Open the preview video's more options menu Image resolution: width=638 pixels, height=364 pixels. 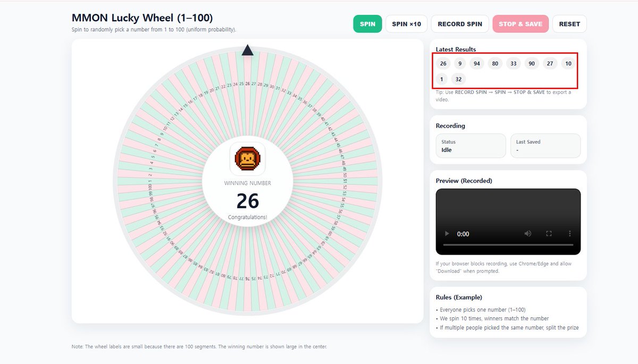click(x=570, y=234)
